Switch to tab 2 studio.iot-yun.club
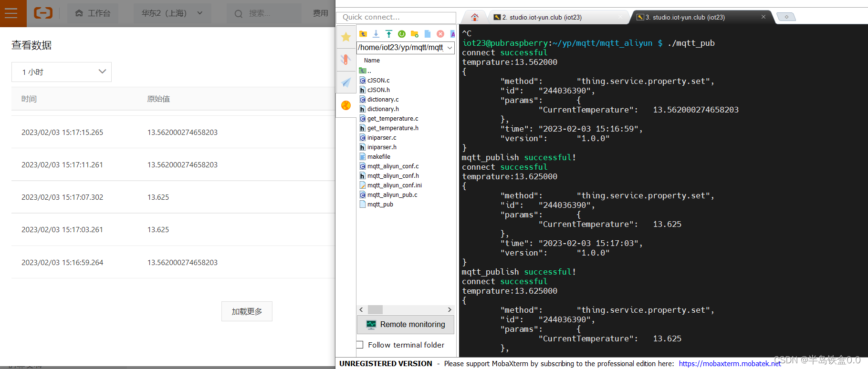This screenshot has width=868, height=369. tap(558, 17)
